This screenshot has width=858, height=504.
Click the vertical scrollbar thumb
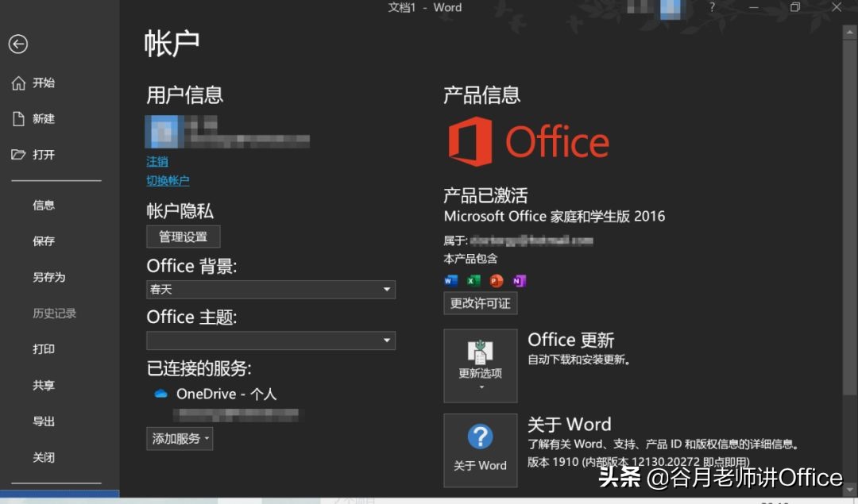[849, 216]
